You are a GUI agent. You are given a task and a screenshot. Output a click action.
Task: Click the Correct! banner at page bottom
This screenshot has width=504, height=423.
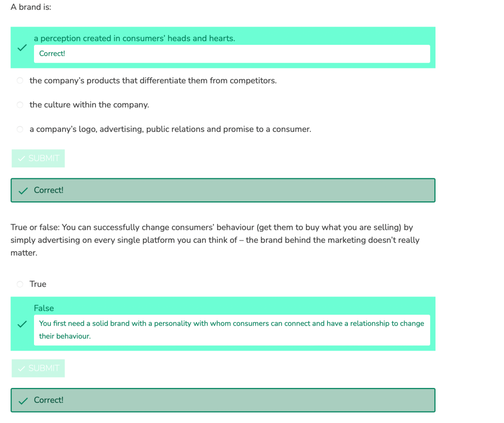223,400
